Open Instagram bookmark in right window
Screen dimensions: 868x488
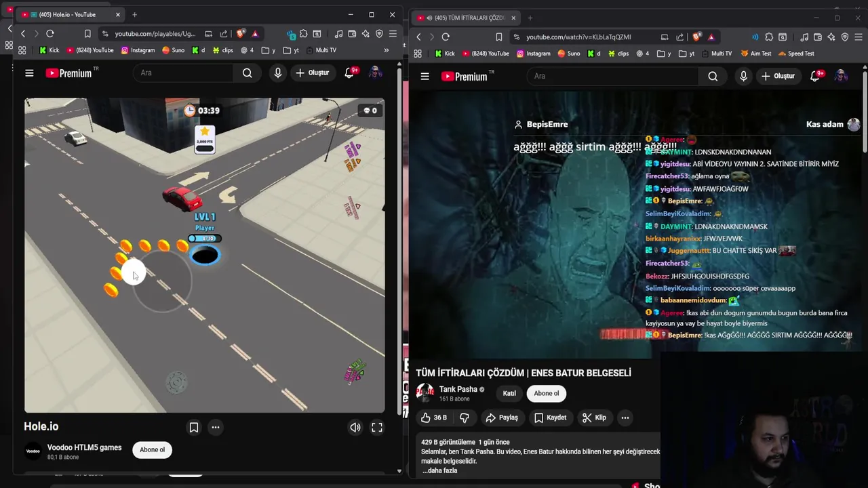(533, 54)
